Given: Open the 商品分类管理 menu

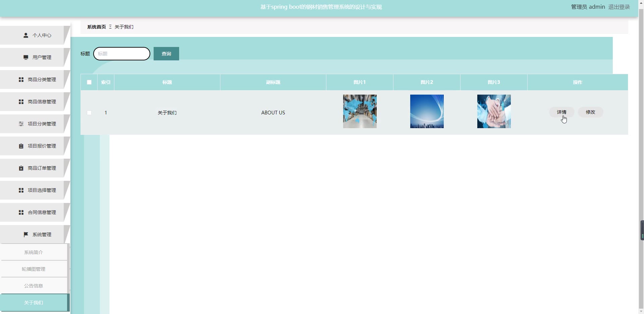Looking at the screenshot, I should click(35, 80).
